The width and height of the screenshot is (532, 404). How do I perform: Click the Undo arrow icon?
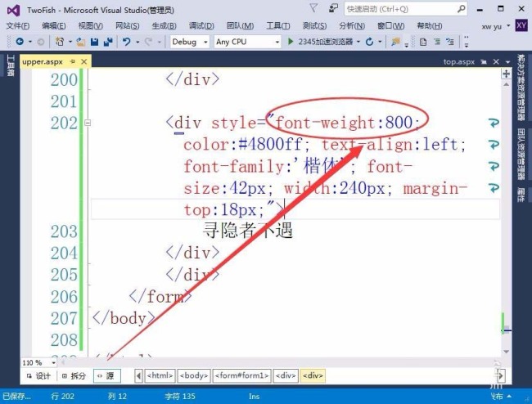pos(127,42)
